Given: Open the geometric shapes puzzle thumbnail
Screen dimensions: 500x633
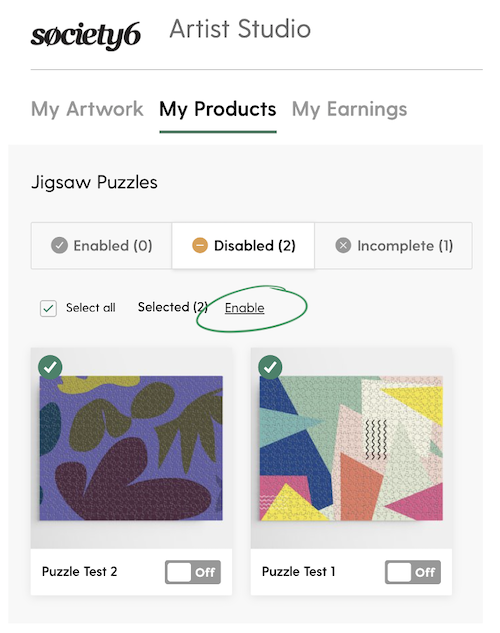Looking at the screenshot, I should coord(351,448).
